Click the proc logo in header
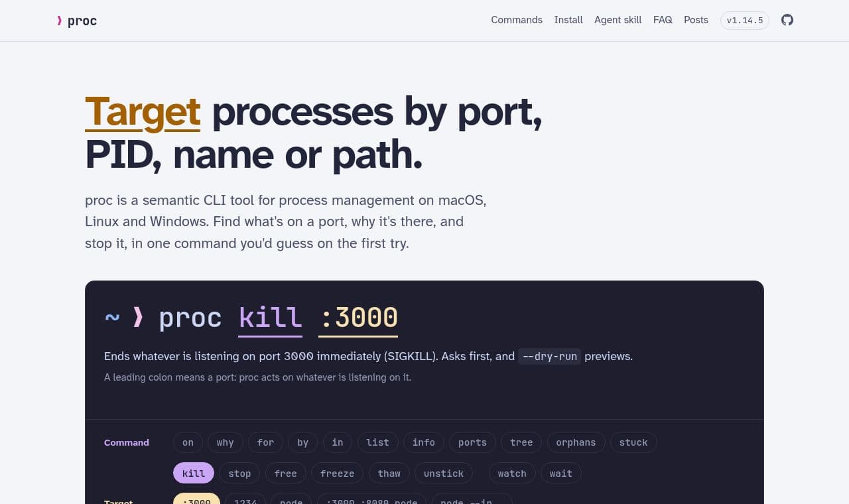The height and width of the screenshot is (504, 849). tap(77, 21)
